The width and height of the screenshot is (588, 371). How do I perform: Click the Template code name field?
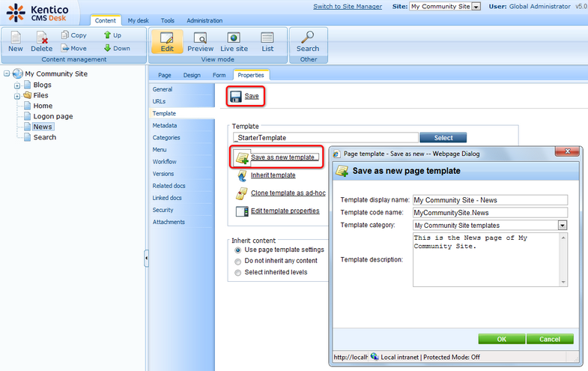490,213
